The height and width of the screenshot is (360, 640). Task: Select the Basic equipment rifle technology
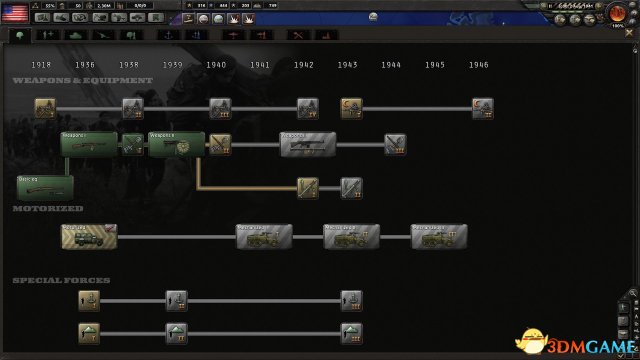coord(45,188)
